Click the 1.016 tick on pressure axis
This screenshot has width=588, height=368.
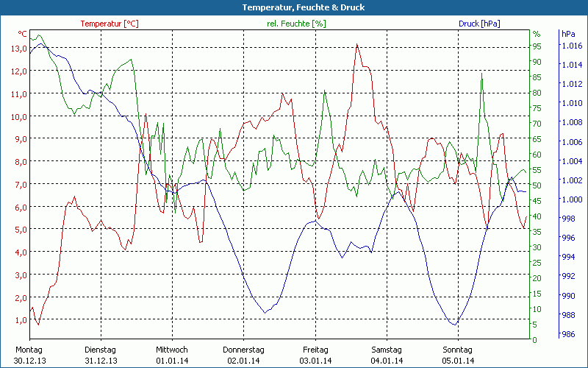[x=571, y=46]
